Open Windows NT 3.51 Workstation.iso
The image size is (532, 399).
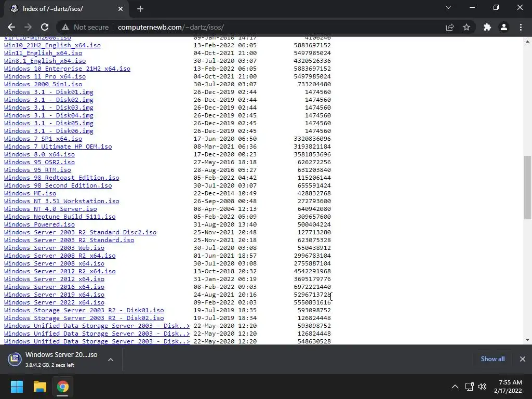tap(62, 201)
